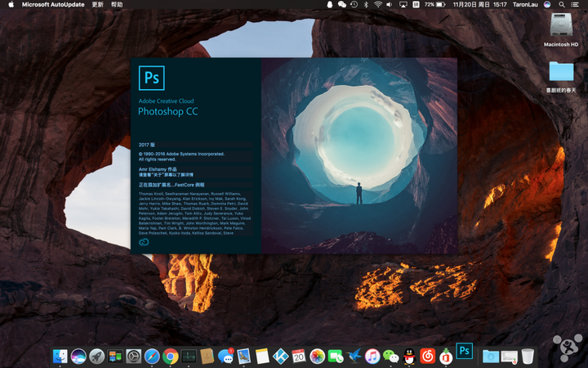Launch iTunes from the Dock
This screenshot has height=368, width=588.
point(372,356)
